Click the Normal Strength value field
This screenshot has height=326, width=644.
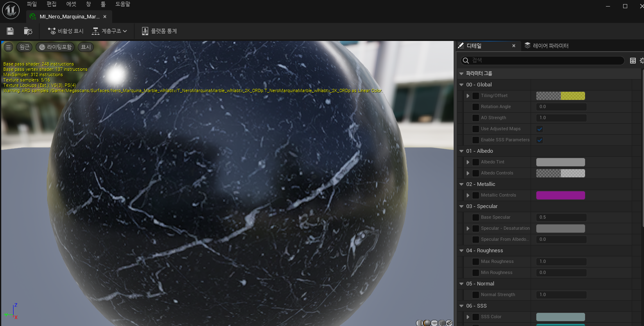point(561,295)
